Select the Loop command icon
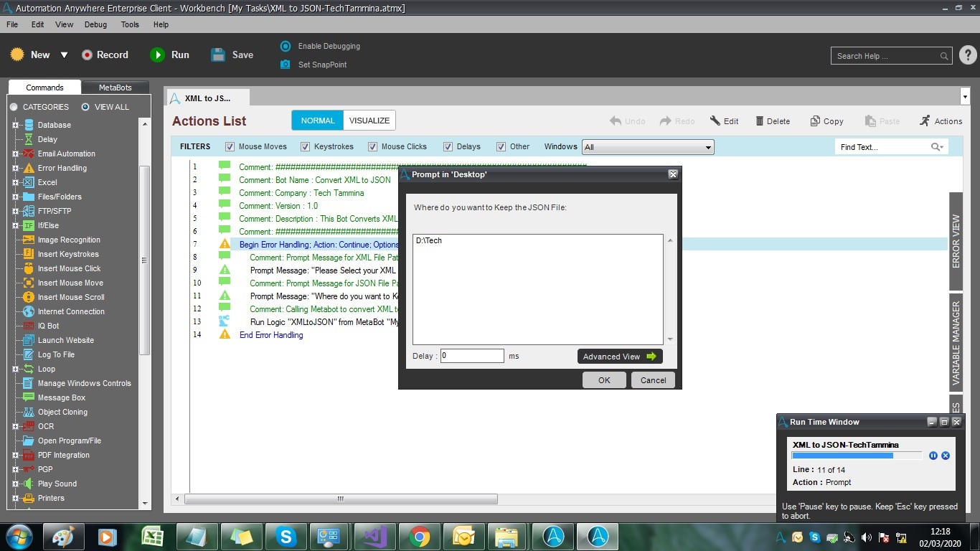The image size is (980, 551). coord(29,369)
